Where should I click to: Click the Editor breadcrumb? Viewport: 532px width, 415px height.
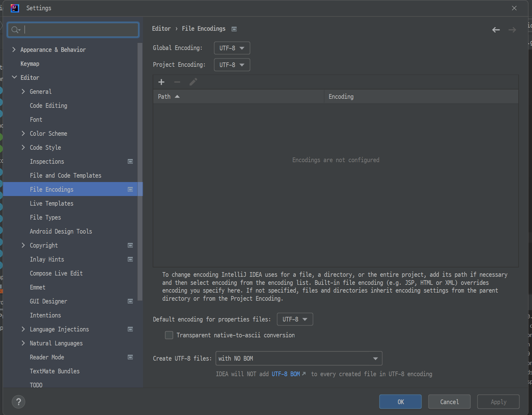click(x=161, y=29)
